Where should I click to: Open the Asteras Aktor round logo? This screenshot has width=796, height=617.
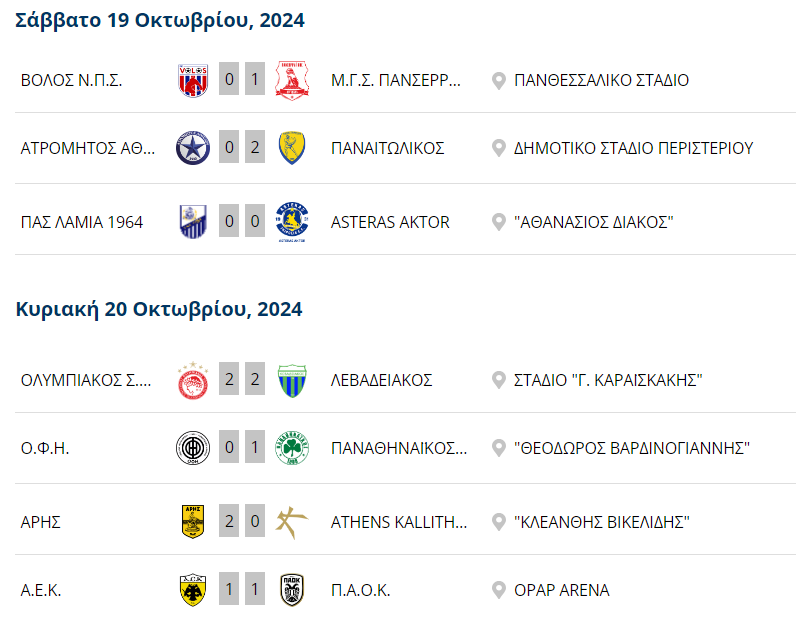pos(292,222)
